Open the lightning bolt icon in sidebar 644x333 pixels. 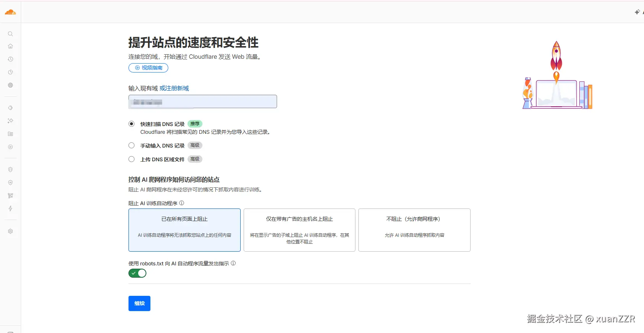(x=10, y=208)
